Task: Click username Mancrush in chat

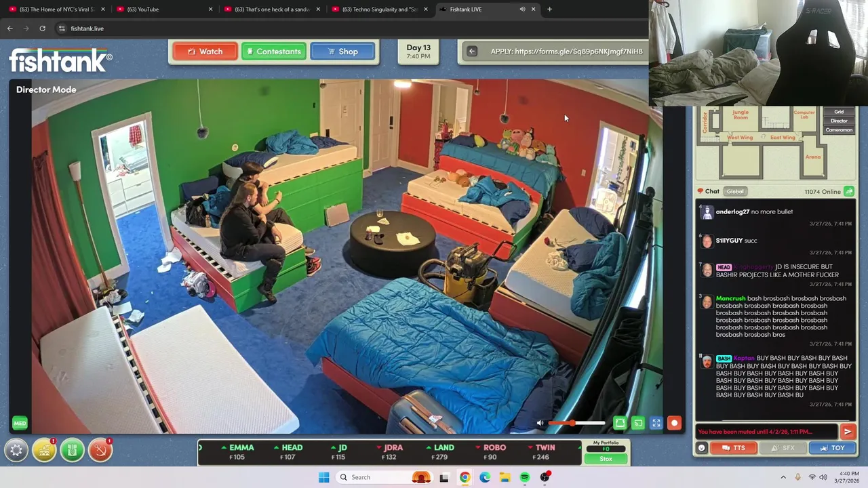Action: 730,298
